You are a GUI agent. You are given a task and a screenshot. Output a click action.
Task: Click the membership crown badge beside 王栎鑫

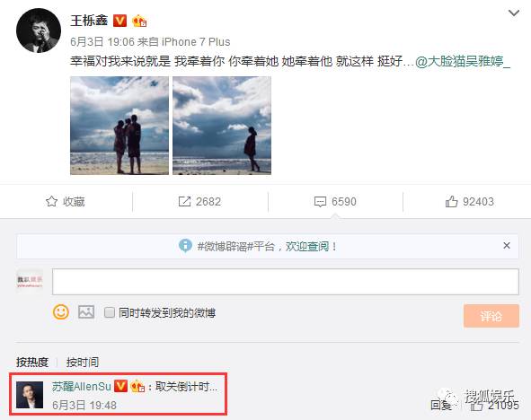pos(139,21)
